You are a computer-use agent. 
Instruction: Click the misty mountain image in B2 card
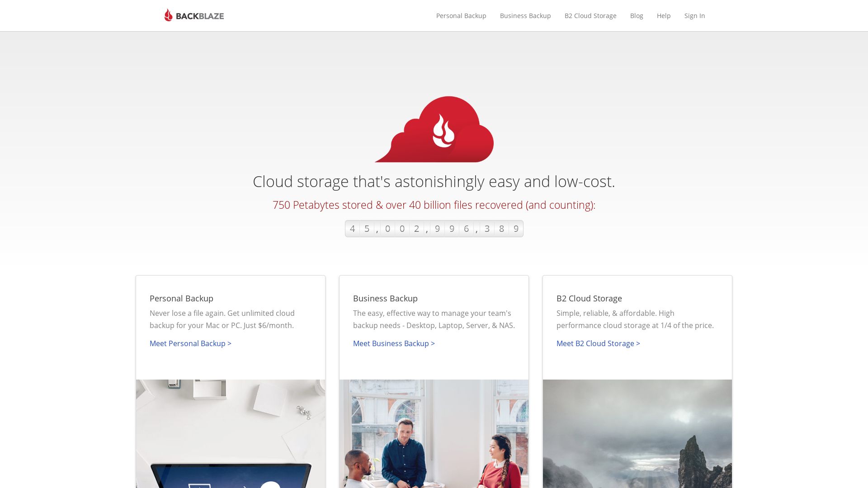pyautogui.click(x=637, y=434)
